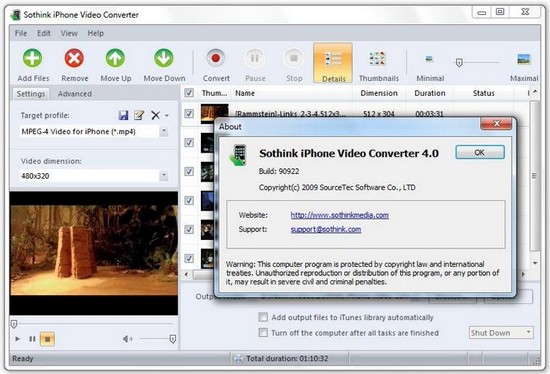Click the Move Up arrow icon
Viewport: 550px width, 374px height.
tap(115, 58)
